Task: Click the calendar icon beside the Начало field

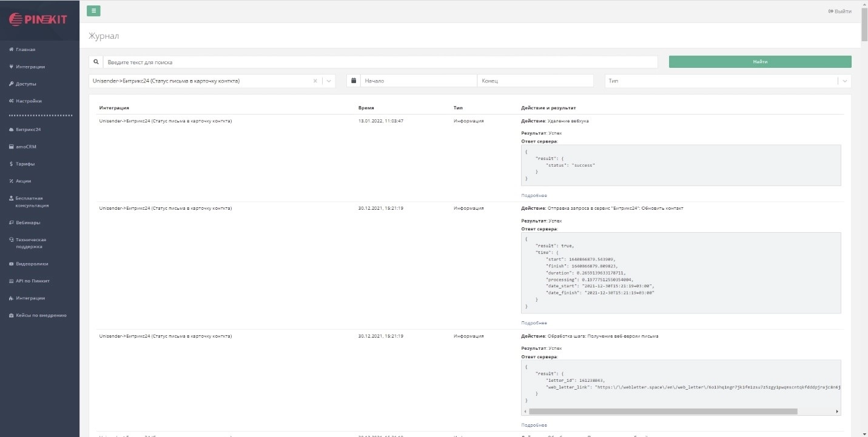Action: 354,81
